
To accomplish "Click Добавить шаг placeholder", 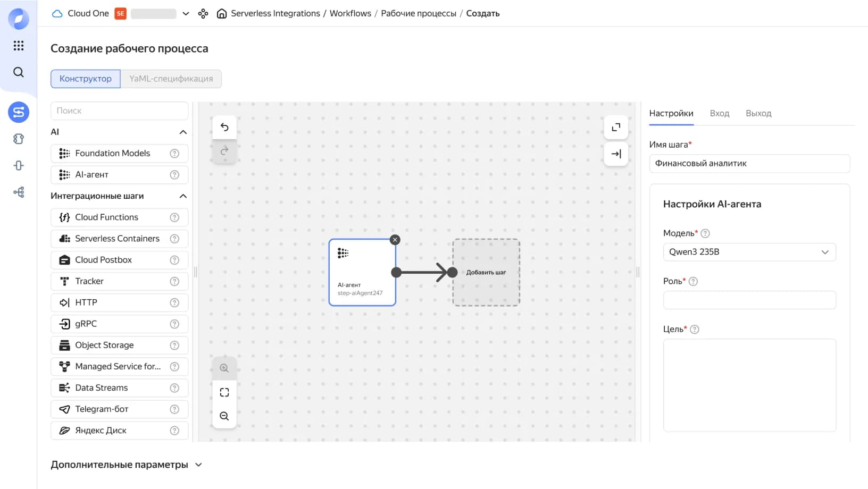I will [x=486, y=272].
